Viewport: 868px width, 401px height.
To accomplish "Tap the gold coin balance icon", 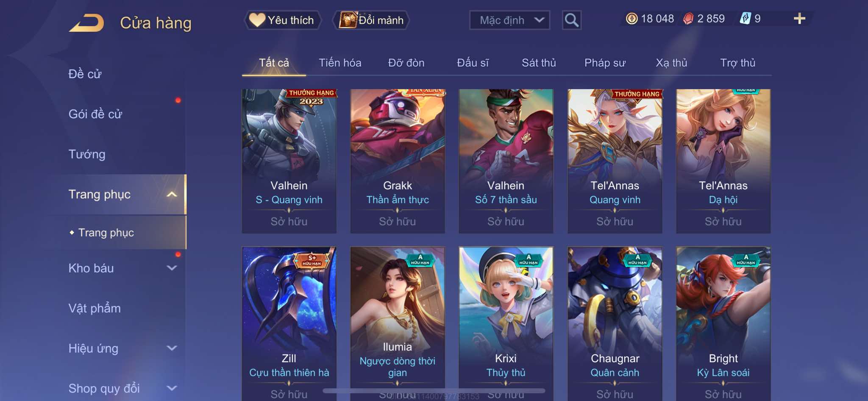I will point(632,19).
